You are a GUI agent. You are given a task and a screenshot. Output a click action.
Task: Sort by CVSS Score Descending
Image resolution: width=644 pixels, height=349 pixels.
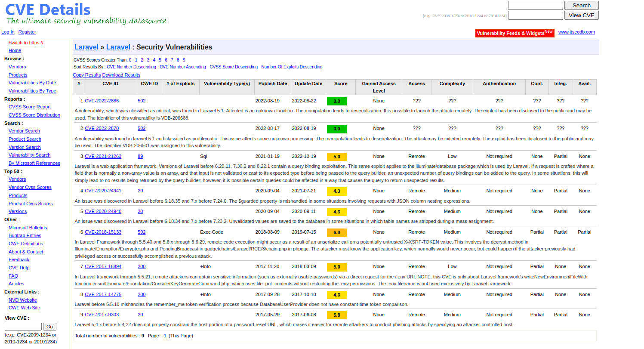[x=234, y=67]
